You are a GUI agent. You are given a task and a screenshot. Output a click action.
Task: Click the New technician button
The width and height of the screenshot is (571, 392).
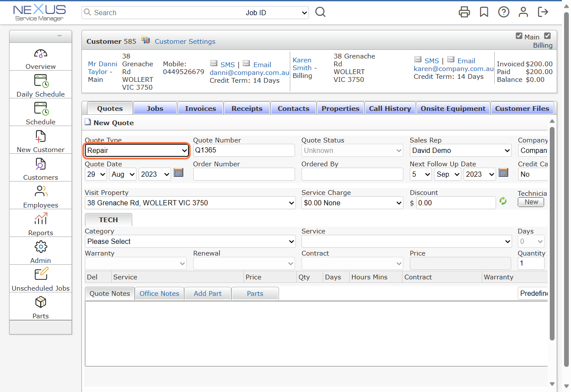click(531, 202)
